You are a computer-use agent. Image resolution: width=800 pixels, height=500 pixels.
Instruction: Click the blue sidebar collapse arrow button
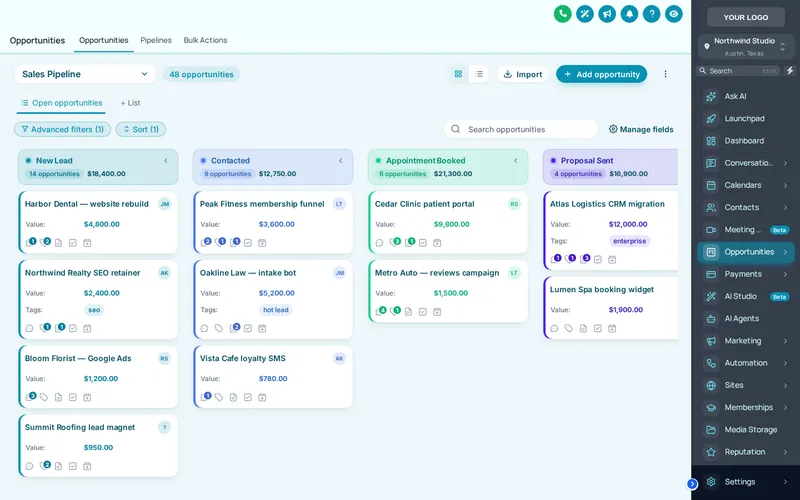(x=692, y=484)
